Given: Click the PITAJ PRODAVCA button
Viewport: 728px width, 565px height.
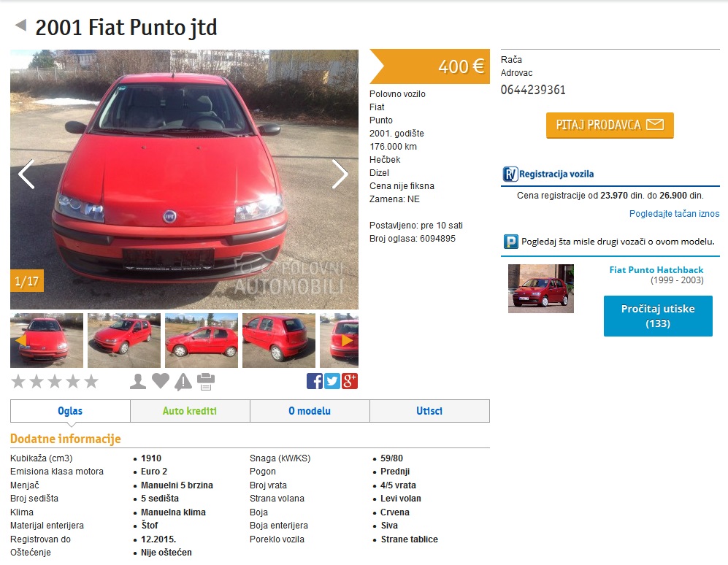Looking at the screenshot, I should click(x=610, y=125).
